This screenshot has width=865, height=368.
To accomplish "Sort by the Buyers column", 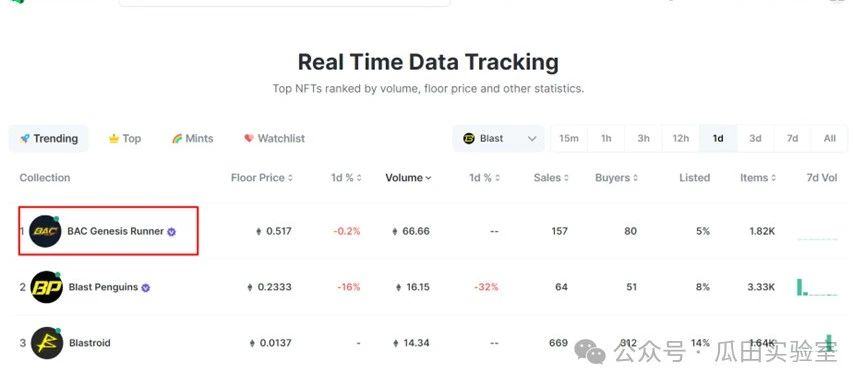I will [x=616, y=178].
